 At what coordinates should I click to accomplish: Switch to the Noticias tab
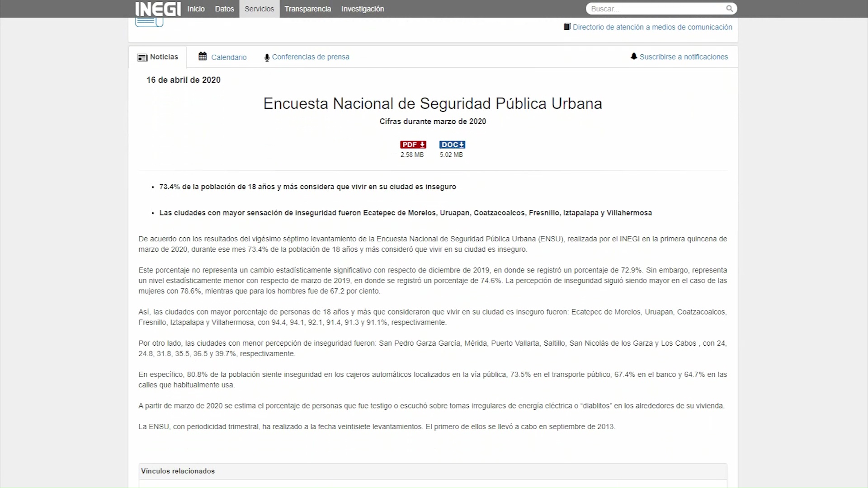point(158,57)
